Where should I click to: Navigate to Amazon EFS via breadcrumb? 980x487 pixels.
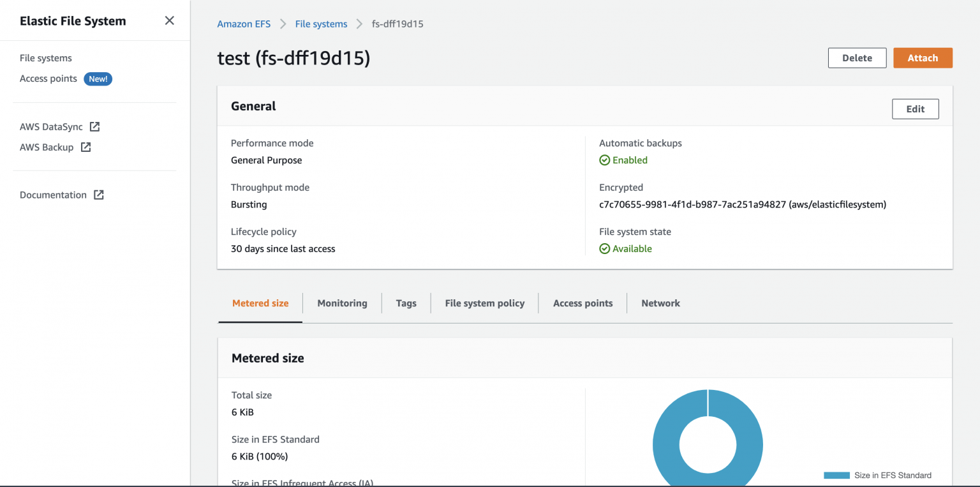coord(244,24)
